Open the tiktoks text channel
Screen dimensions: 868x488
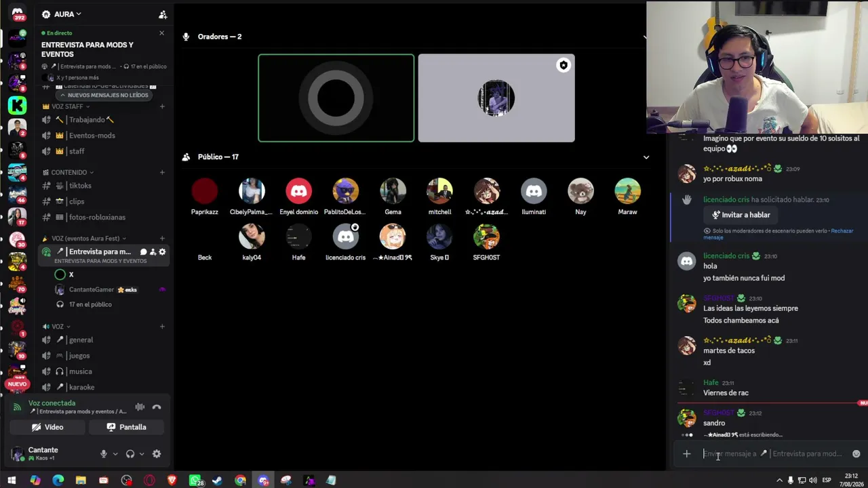[80, 186]
